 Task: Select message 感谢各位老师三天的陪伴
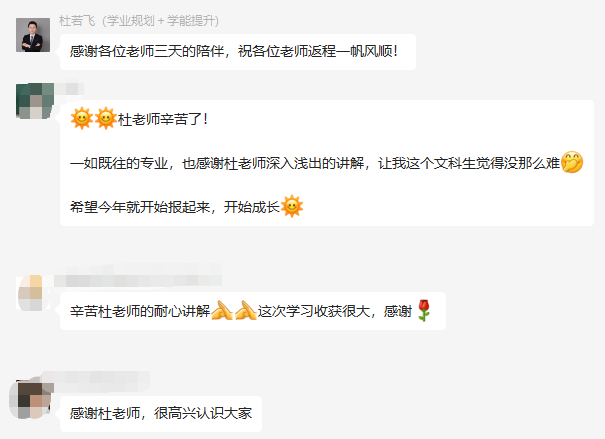(238, 52)
